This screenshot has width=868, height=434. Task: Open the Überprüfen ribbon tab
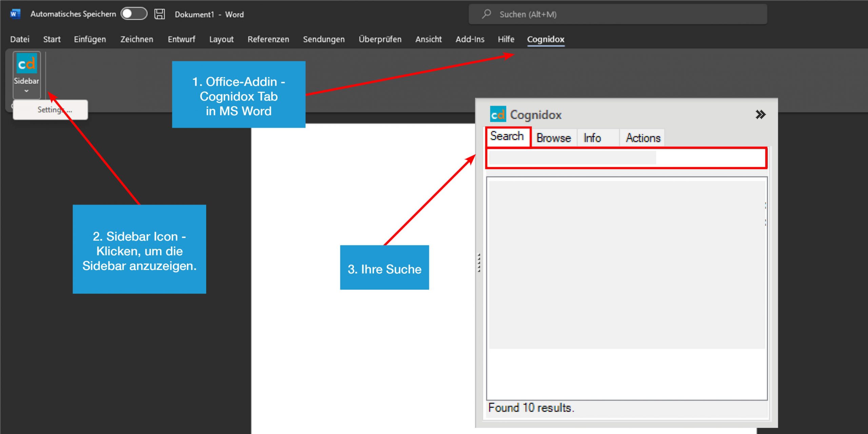(x=380, y=39)
